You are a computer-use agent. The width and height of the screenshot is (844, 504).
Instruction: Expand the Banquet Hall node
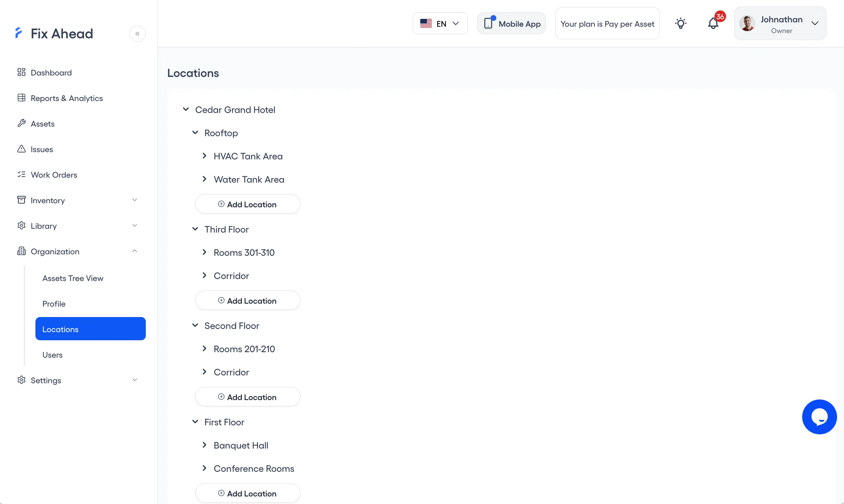point(204,445)
